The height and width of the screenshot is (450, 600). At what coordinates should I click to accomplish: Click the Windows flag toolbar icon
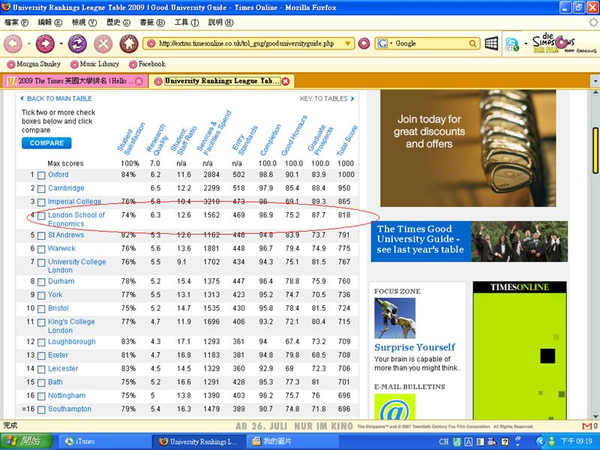click(x=491, y=43)
